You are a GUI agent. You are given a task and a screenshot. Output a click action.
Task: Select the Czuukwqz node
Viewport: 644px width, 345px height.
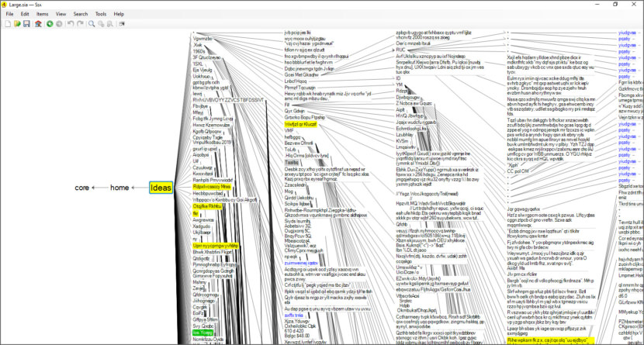(x=203, y=167)
